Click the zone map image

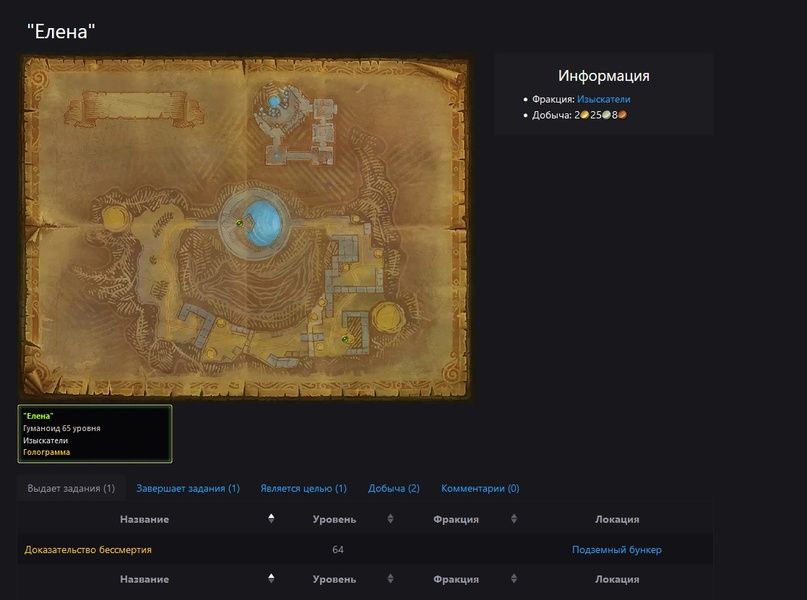246,227
